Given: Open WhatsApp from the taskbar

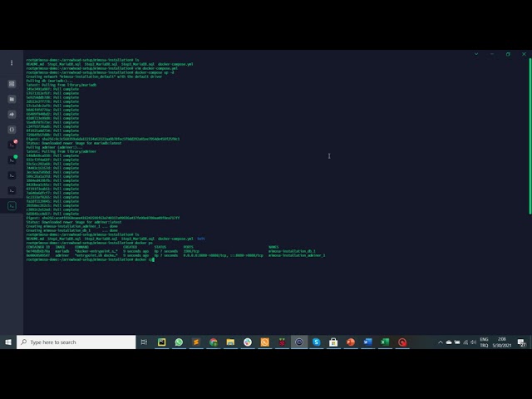Looking at the screenshot, I should (179, 342).
